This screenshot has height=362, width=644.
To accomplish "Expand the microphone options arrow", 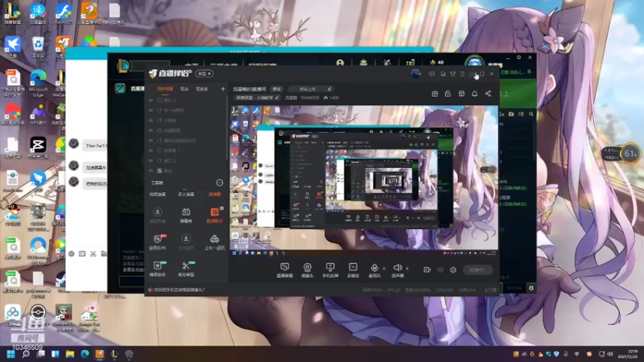I will coord(384,269).
